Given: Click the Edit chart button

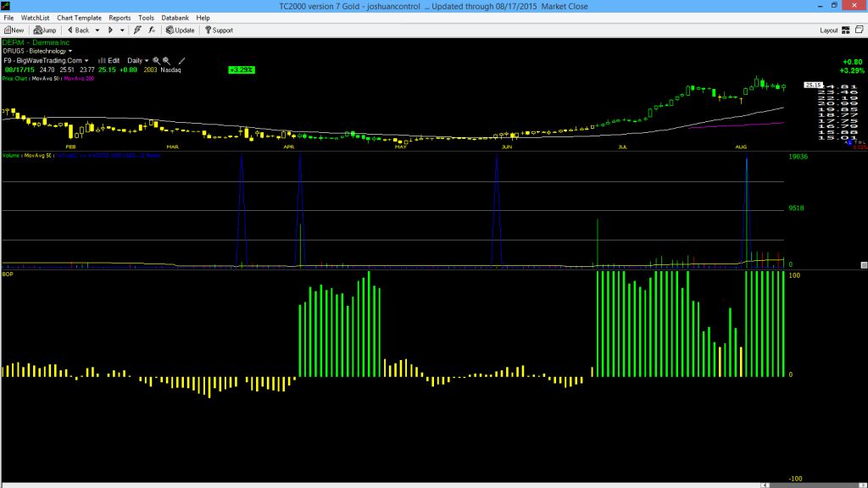Looking at the screenshot, I should click(109, 61).
